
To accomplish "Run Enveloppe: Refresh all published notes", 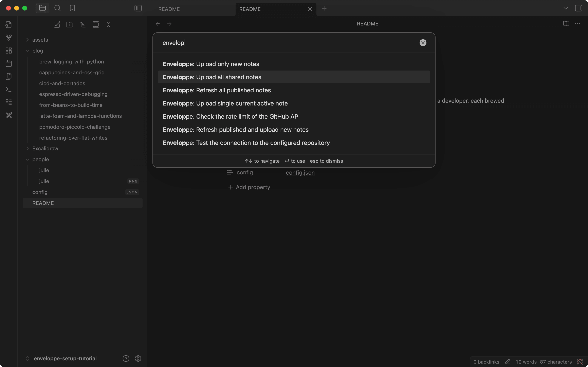I will [294, 90].
